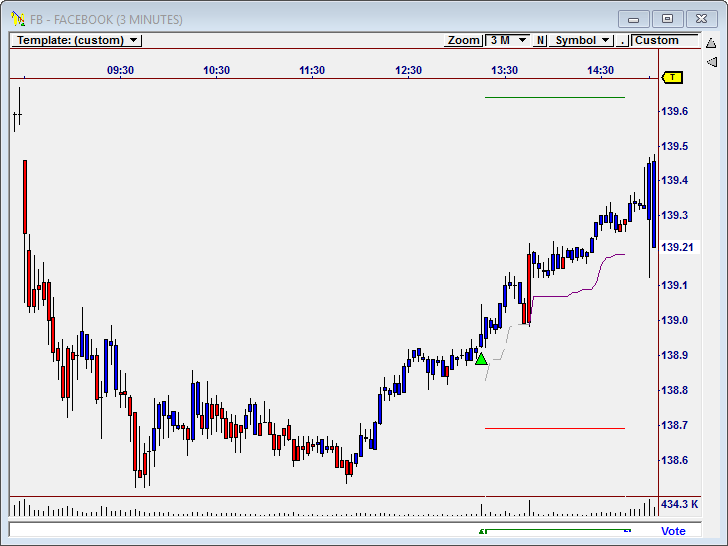Open the Template (custom) dropdown
This screenshot has height=546, width=728.
tap(76, 40)
